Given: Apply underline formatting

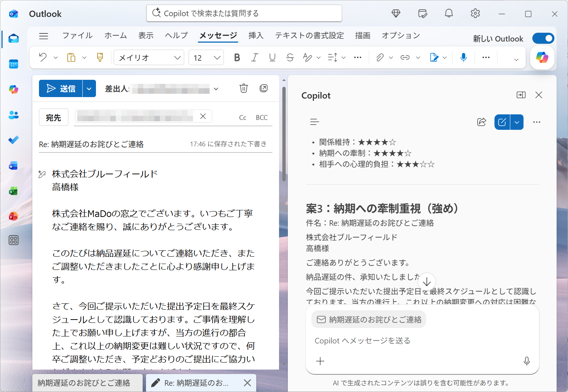Looking at the screenshot, I should 272,57.
